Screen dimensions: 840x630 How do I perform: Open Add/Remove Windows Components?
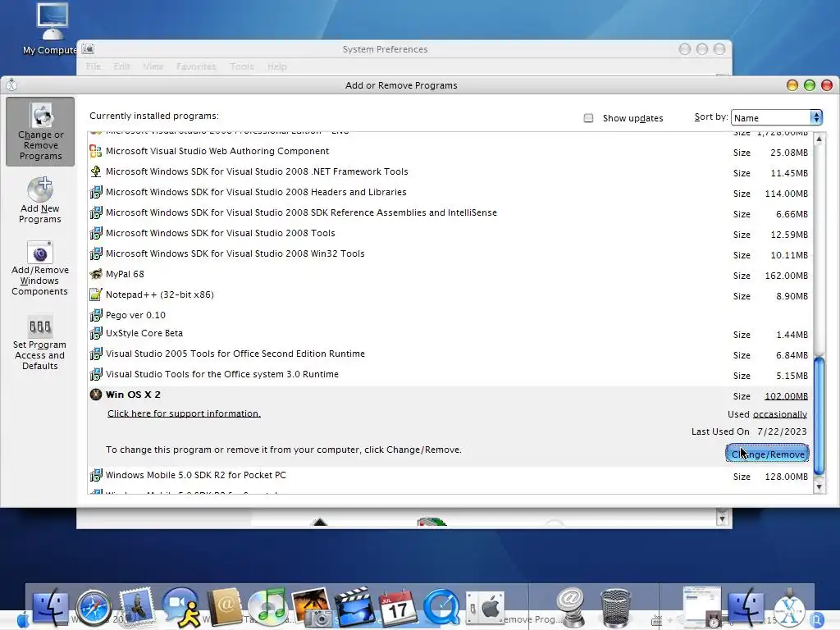tap(40, 268)
